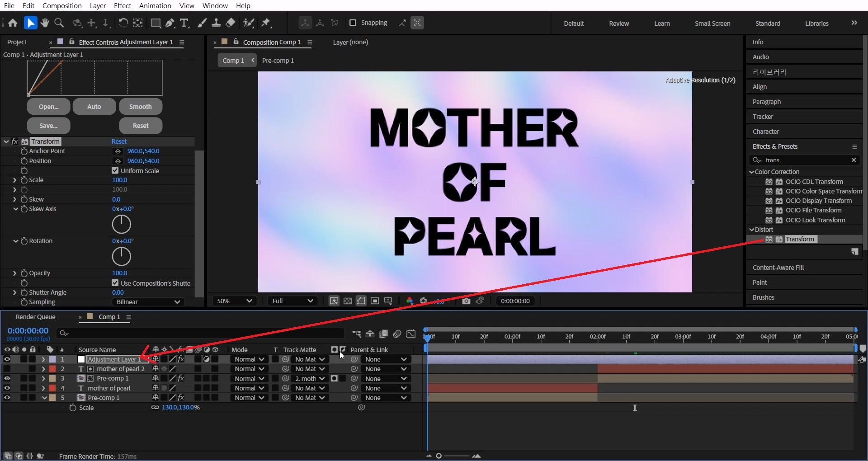Click the Anchor Point crosshair picker
868x461 pixels.
coord(118,151)
